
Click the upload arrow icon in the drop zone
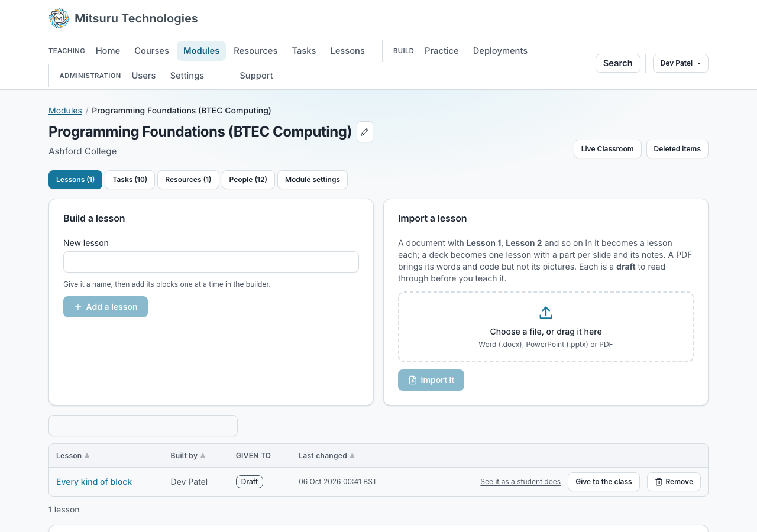[546, 313]
